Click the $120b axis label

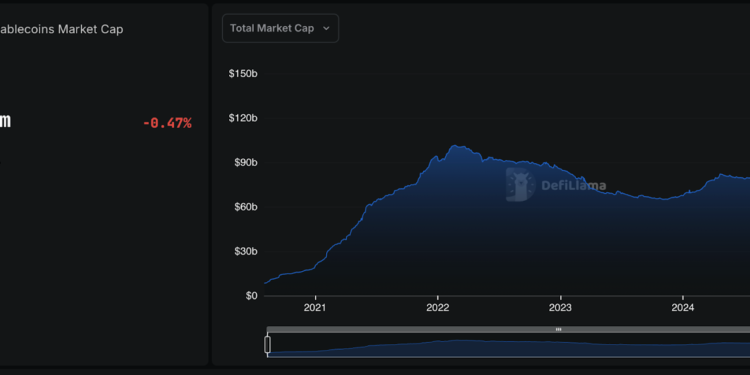(243, 118)
